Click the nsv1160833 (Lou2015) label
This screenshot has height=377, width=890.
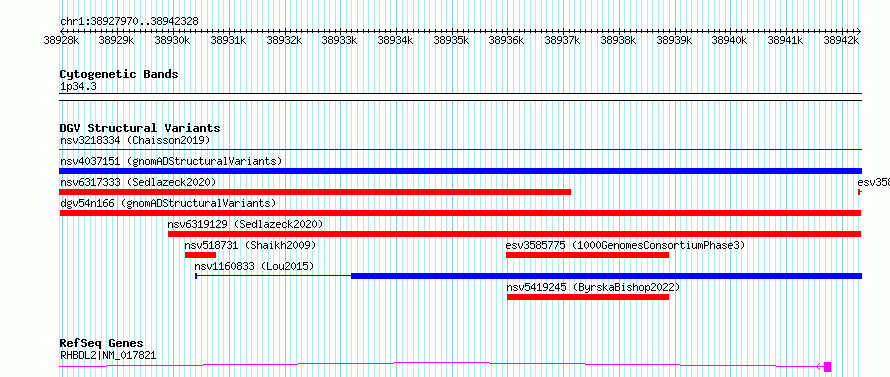pos(254,266)
